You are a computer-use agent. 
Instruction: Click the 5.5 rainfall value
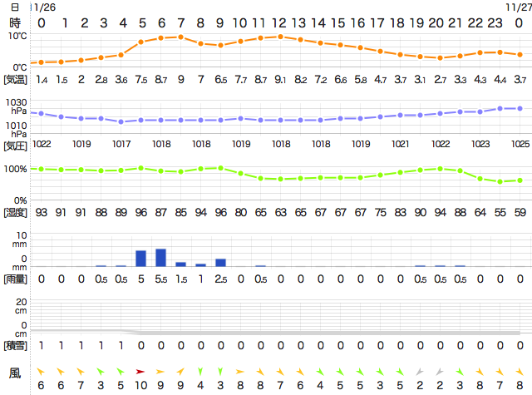coord(160,279)
